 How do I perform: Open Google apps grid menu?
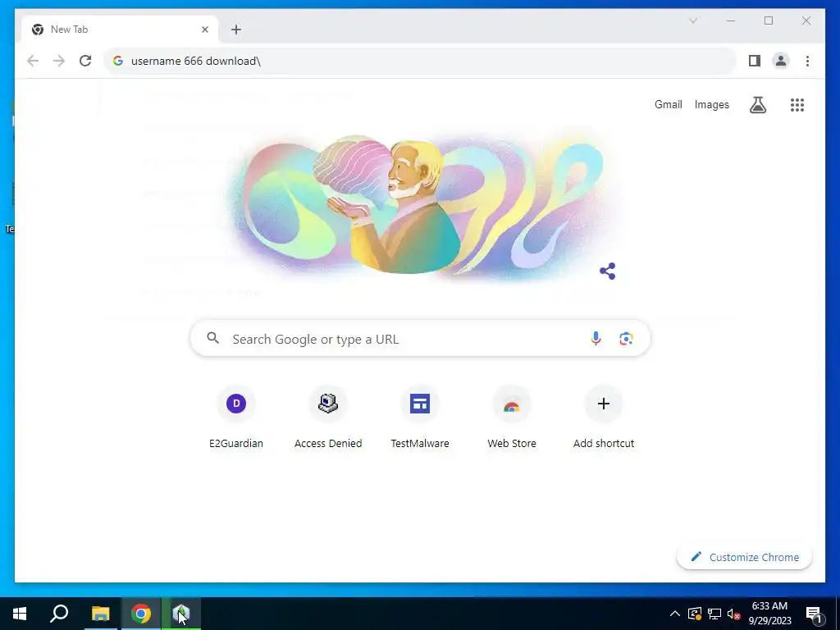[797, 105]
